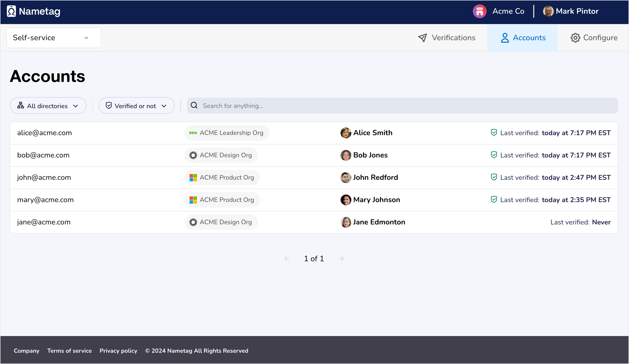Select the name Alice Smith
The width and height of the screenshot is (629, 364).
373,133
